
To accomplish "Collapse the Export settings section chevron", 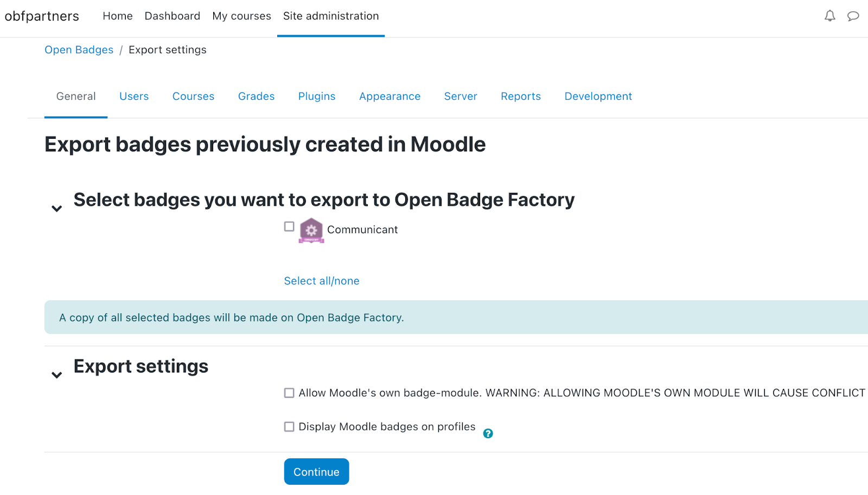I will coord(56,375).
